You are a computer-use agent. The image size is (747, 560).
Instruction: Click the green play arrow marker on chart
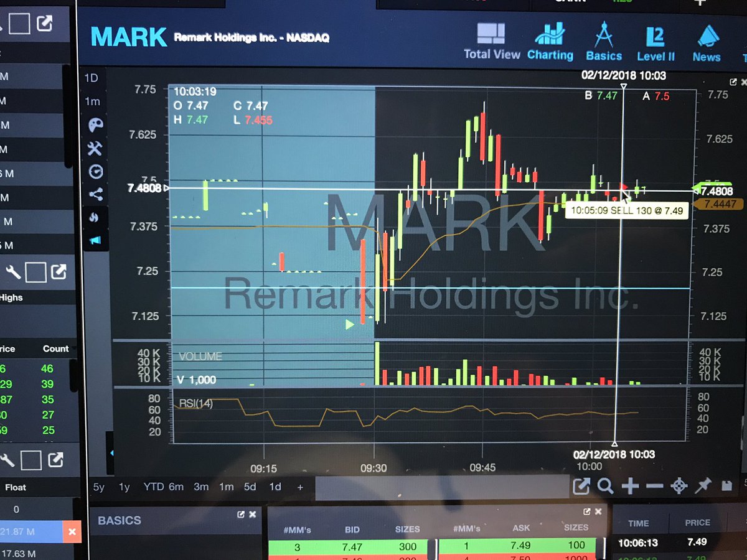(x=350, y=324)
